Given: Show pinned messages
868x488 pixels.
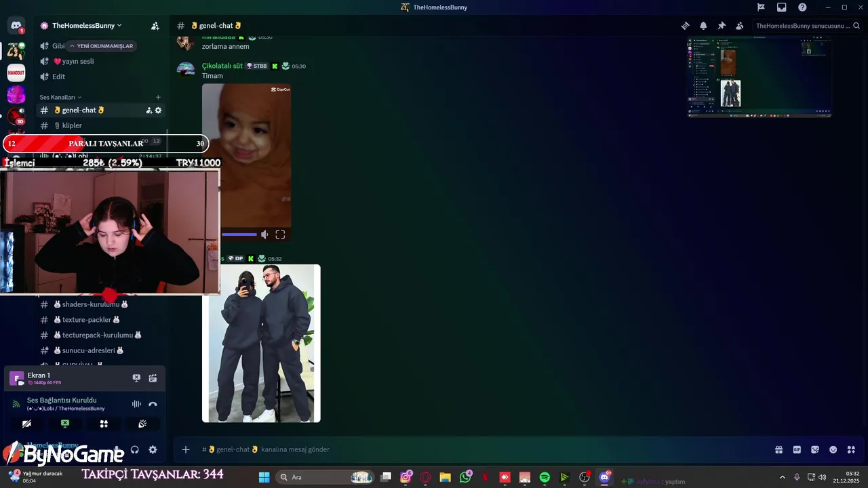Looking at the screenshot, I should point(722,26).
